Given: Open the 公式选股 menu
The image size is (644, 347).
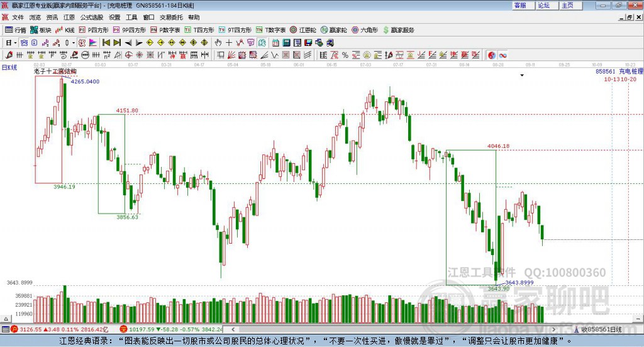Looking at the screenshot, I should click(x=92, y=17).
